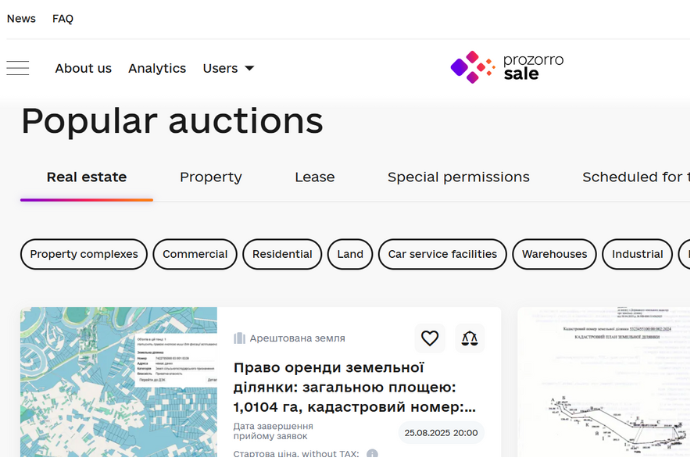Expand the Users dropdown menu

pos(228,68)
